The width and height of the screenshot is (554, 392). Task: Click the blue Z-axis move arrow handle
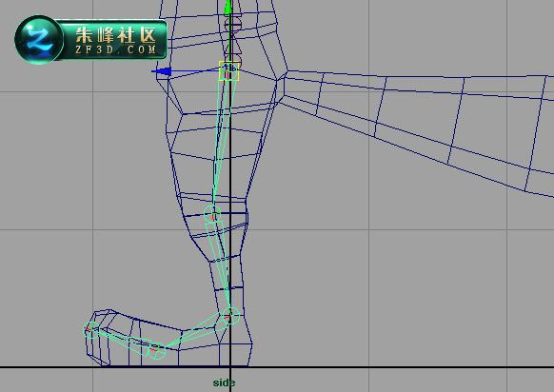pyautogui.click(x=162, y=71)
